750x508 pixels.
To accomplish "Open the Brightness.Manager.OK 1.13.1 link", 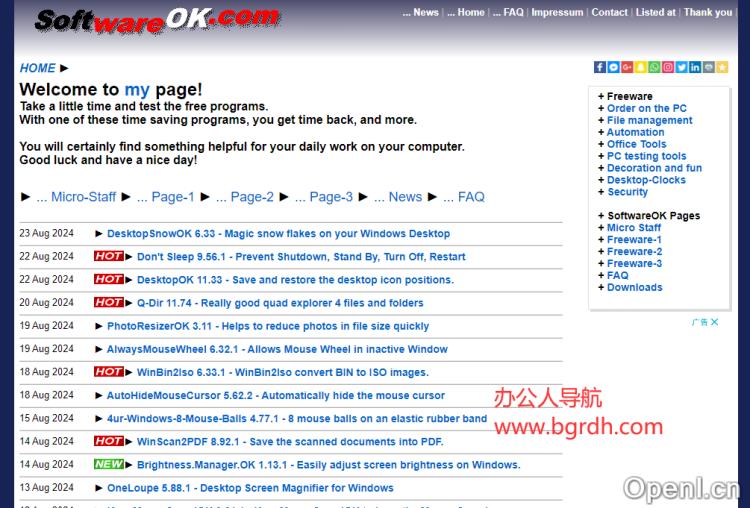I will [x=328, y=465].
